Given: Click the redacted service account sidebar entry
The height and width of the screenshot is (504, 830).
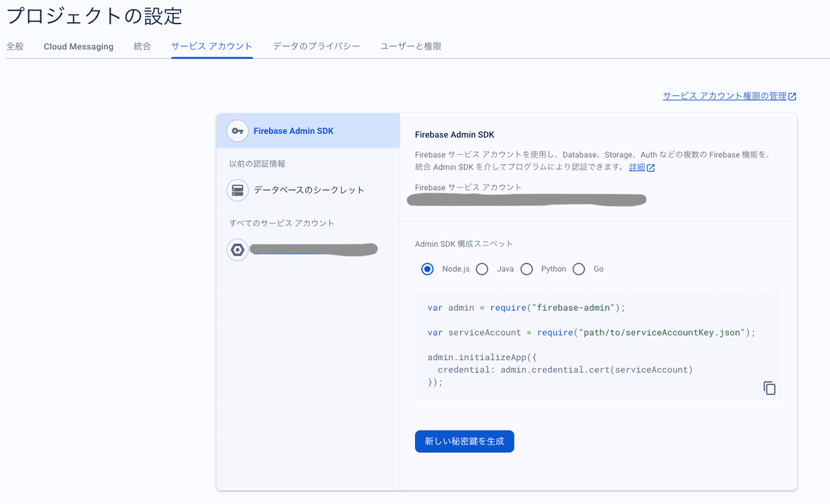Looking at the screenshot, I should pos(308,250).
